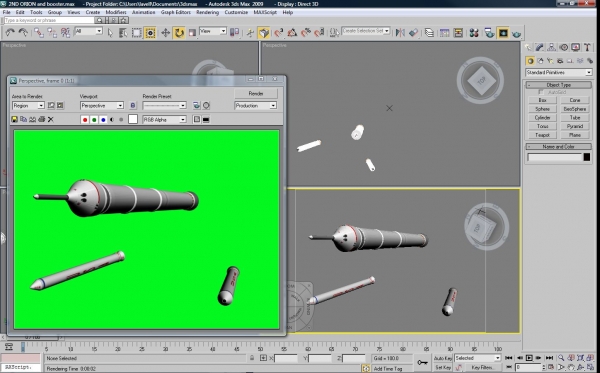Screen dimensions: 600x373
Task: Toggle blue channel in render window
Action: 103,120
